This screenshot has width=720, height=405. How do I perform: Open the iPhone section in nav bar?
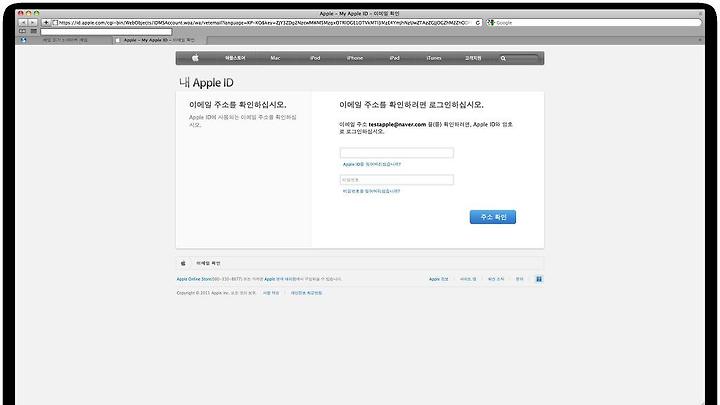point(355,58)
